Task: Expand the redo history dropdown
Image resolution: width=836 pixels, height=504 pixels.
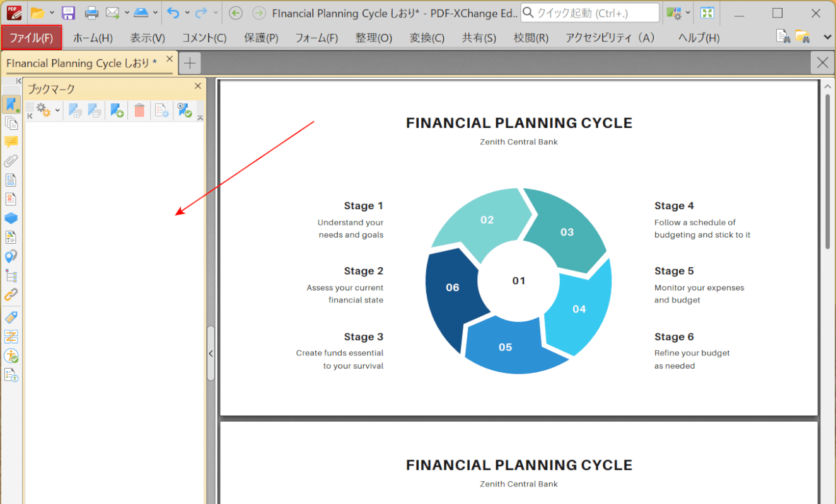Action: [x=216, y=13]
